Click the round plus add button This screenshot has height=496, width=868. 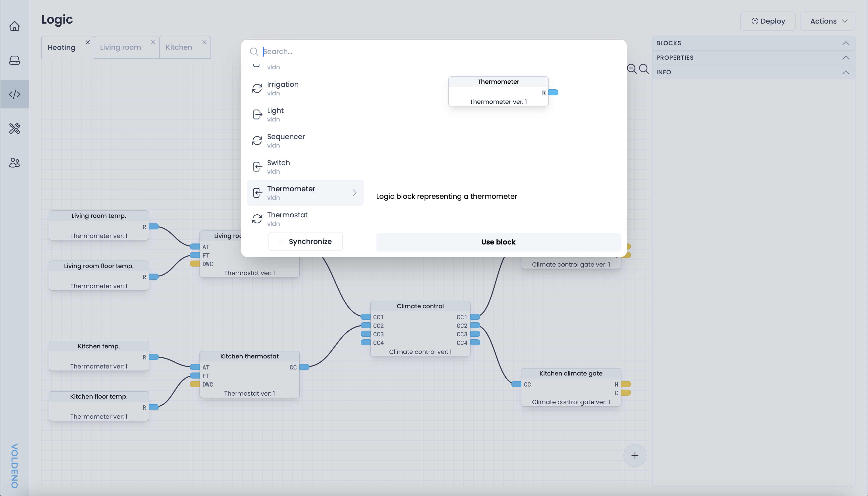635,455
